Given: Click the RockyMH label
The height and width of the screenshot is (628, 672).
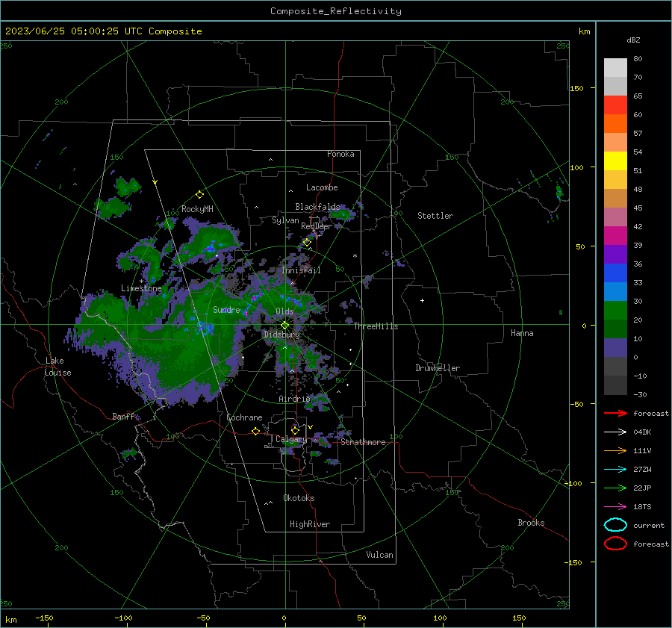Looking at the screenshot, I should click(x=197, y=209).
